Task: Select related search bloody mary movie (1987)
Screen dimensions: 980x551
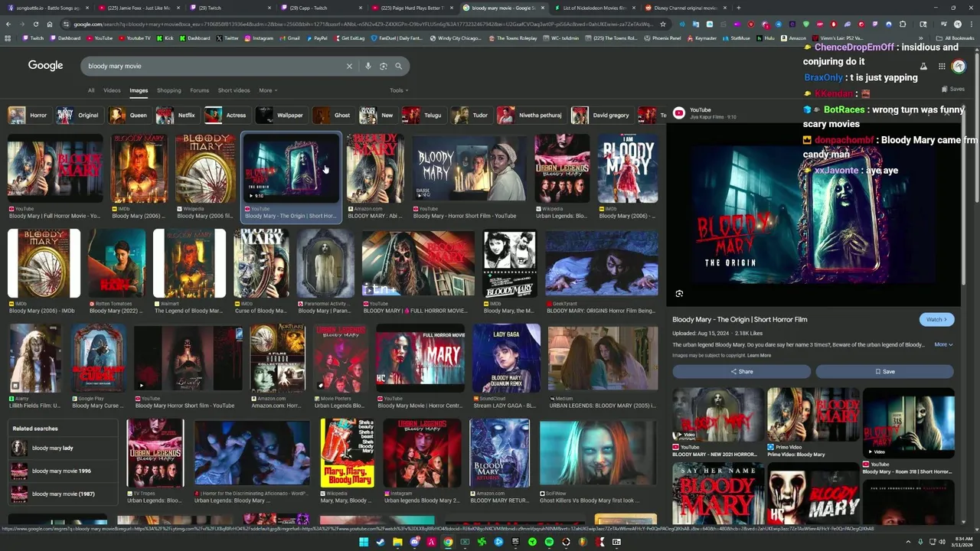Action: 64,494
